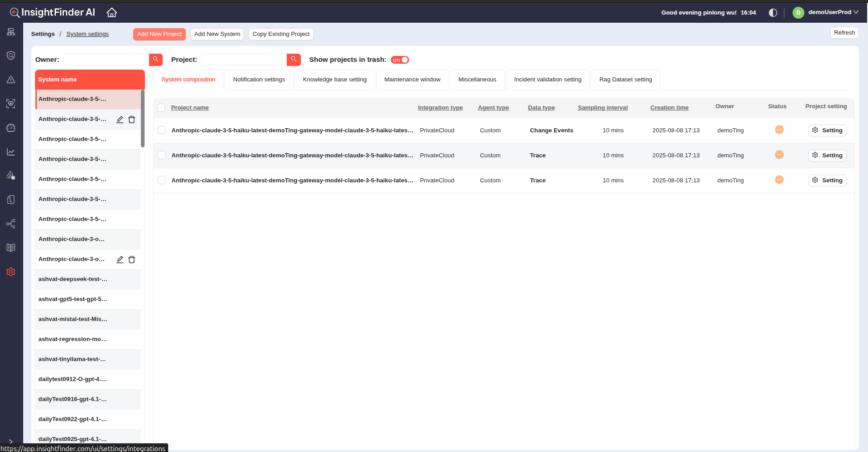Click the Project search magnifier button
Screen dimensions: 868x452
294,60
